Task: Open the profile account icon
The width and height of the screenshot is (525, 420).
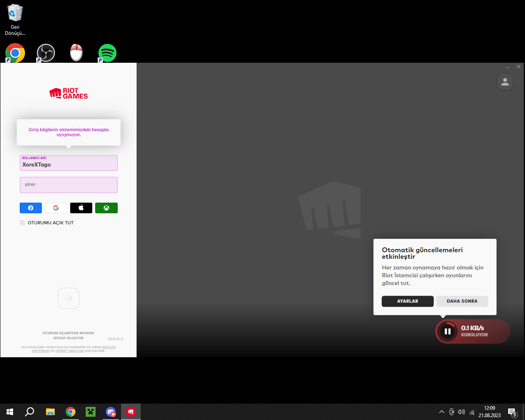Action: click(505, 82)
